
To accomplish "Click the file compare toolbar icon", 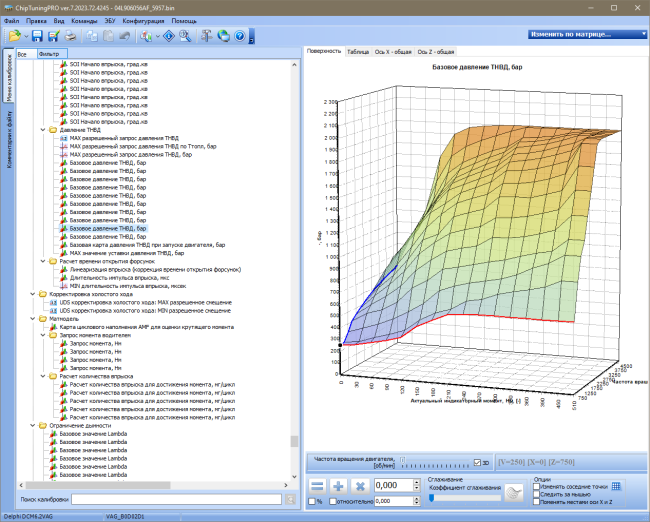I will [146, 36].
